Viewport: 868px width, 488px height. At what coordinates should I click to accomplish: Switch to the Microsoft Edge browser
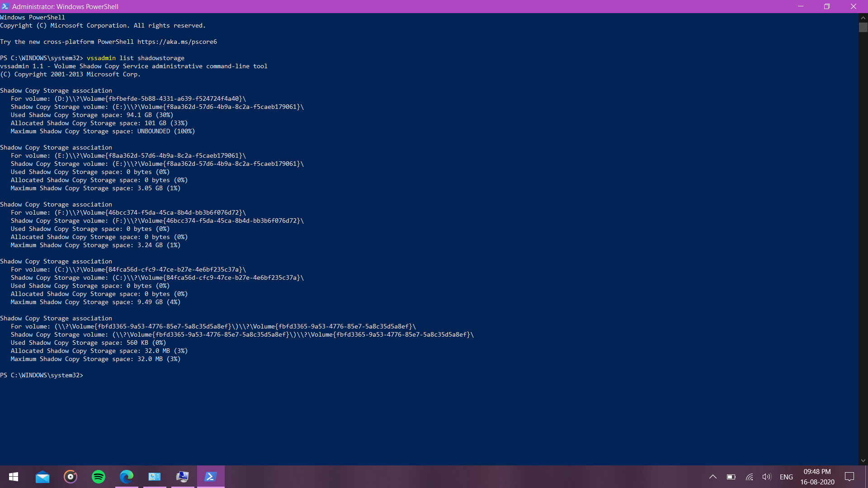127,477
